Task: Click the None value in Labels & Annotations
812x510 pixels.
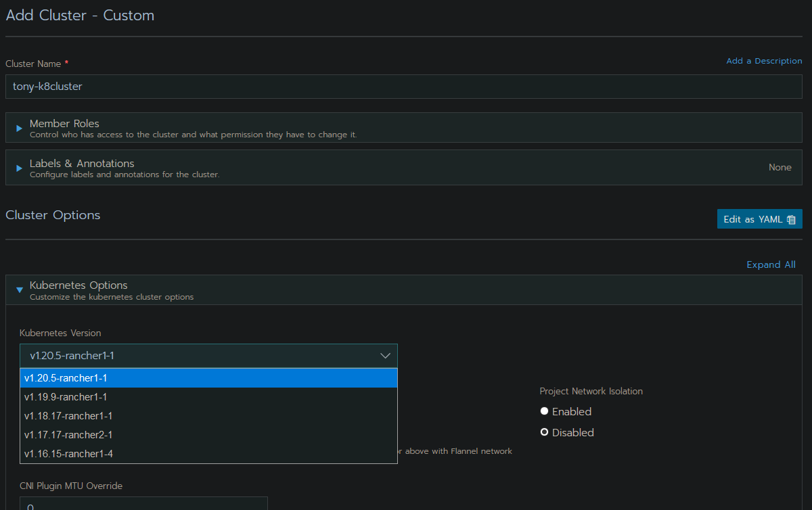Action: pos(780,168)
